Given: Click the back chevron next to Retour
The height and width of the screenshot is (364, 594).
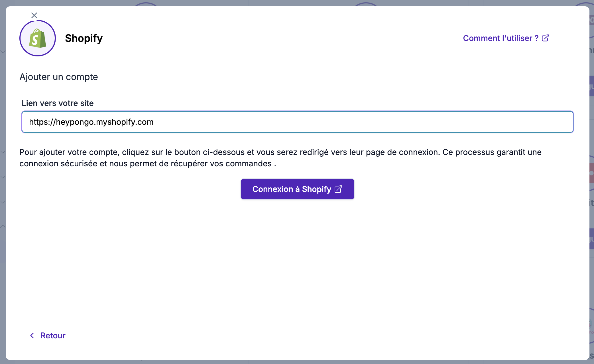Looking at the screenshot, I should click(x=32, y=336).
